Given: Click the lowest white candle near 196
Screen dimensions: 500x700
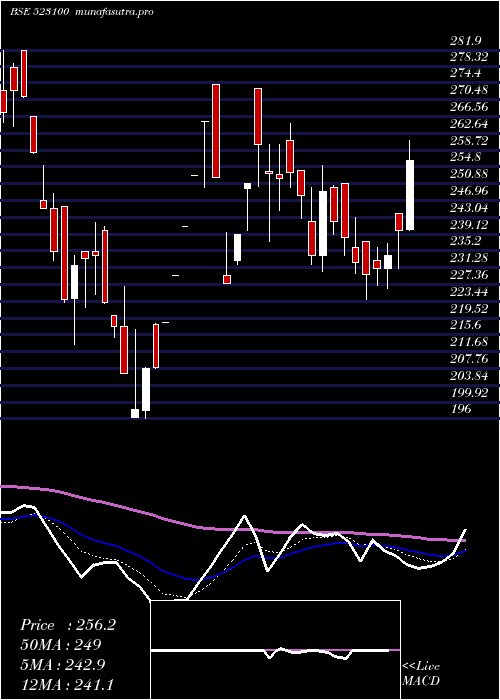Looking at the screenshot, I should pos(135,413).
